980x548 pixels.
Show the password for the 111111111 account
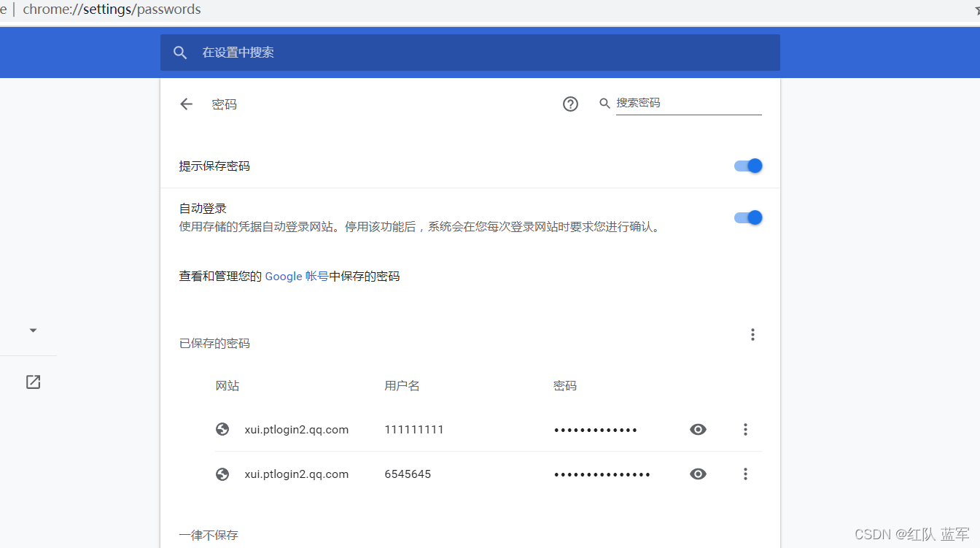tap(698, 430)
